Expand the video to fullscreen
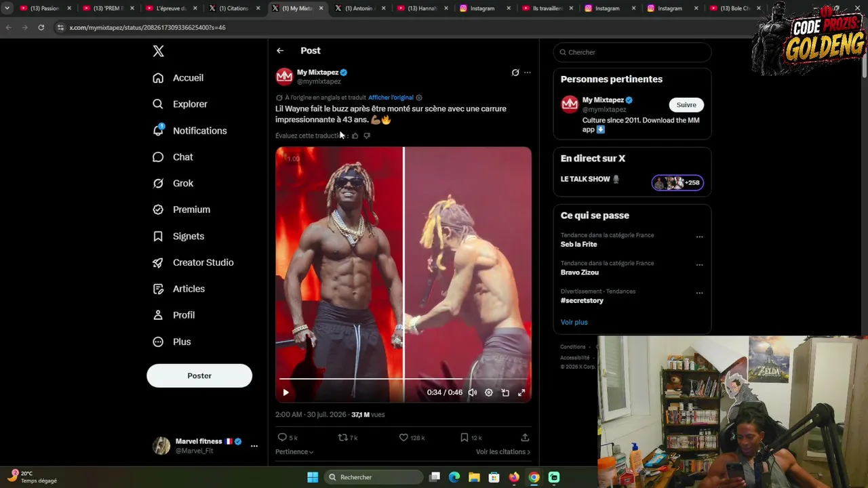868x488 pixels. click(x=521, y=392)
